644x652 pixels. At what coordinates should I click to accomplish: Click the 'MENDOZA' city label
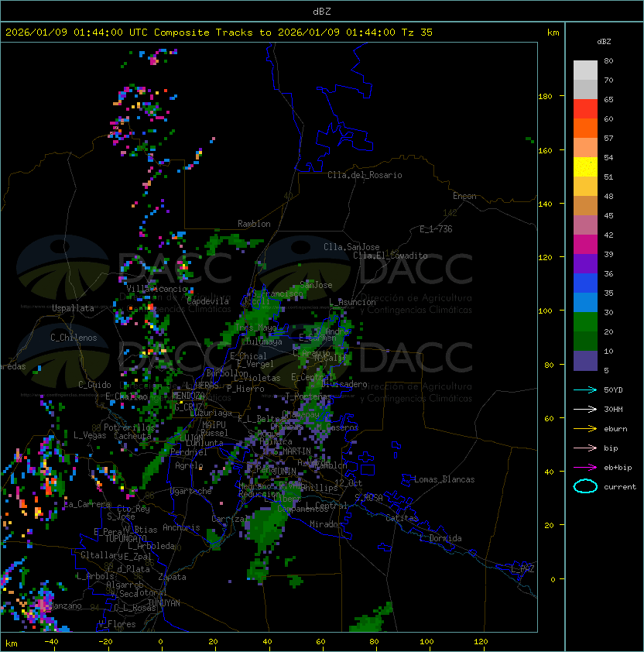coord(188,396)
